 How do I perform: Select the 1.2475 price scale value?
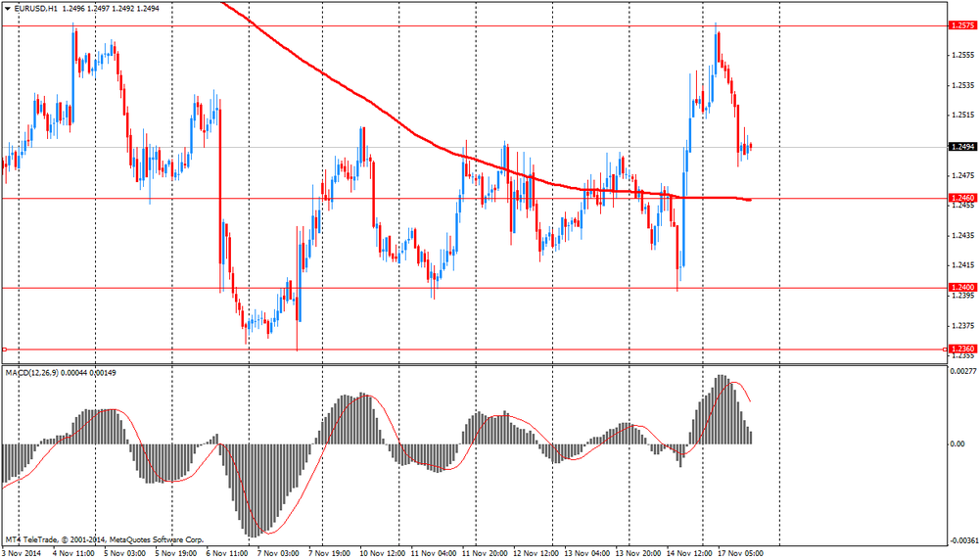pyautogui.click(x=962, y=175)
